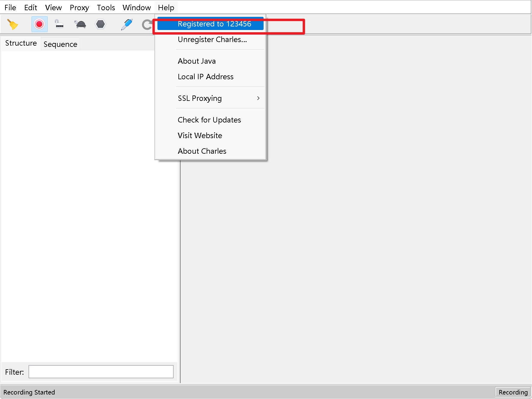Expand the SSL Proxying submenu
This screenshot has width=532, height=399.
coord(211,98)
